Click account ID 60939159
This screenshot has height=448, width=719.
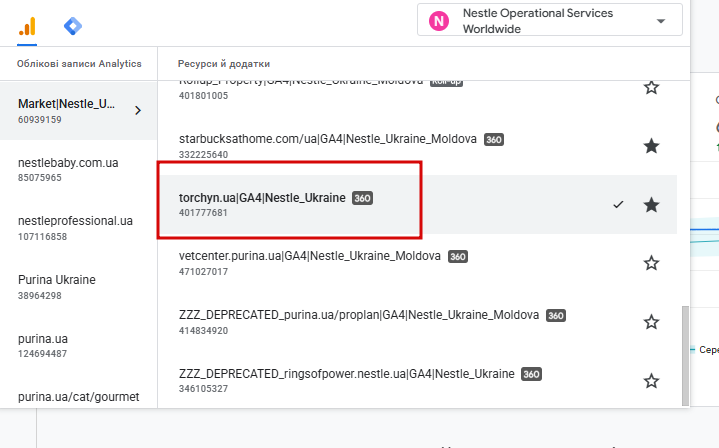[39, 120]
